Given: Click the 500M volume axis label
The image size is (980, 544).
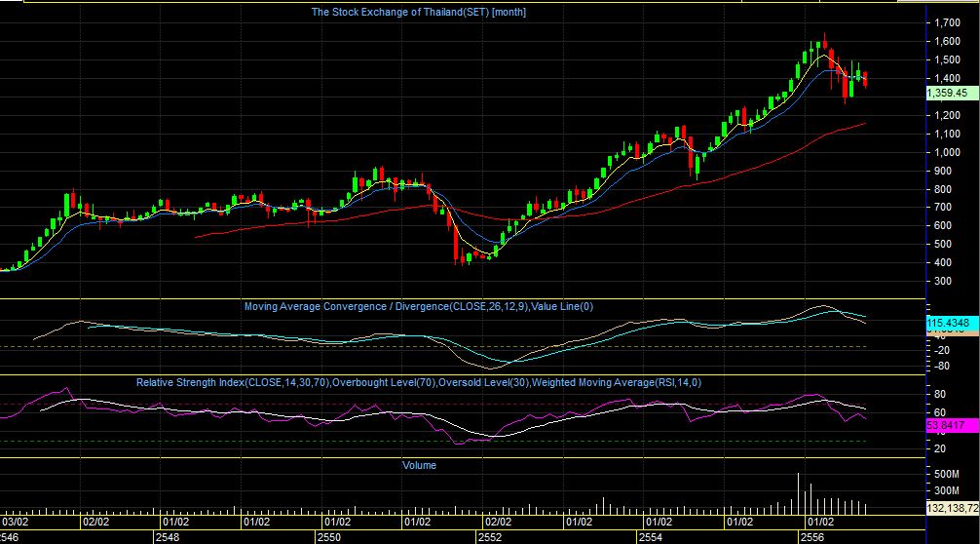Looking at the screenshot, I should pyautogui.click(x=946, y=475).
